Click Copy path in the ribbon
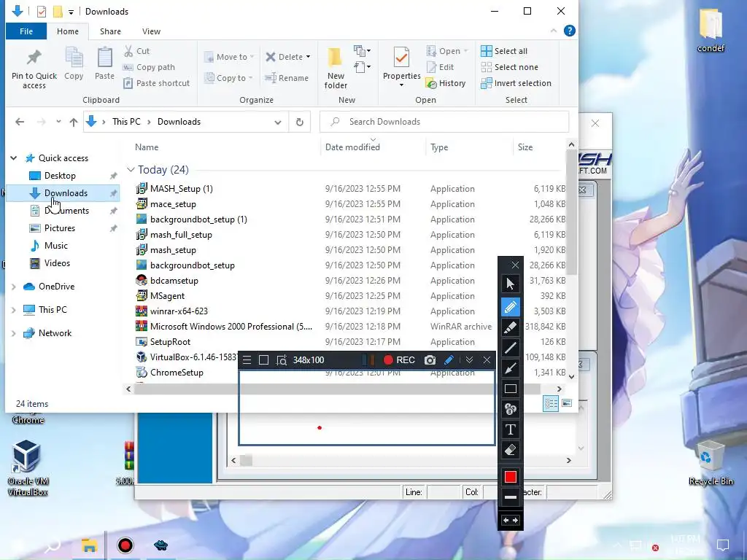The image size is (747, 560). point(149,67)
